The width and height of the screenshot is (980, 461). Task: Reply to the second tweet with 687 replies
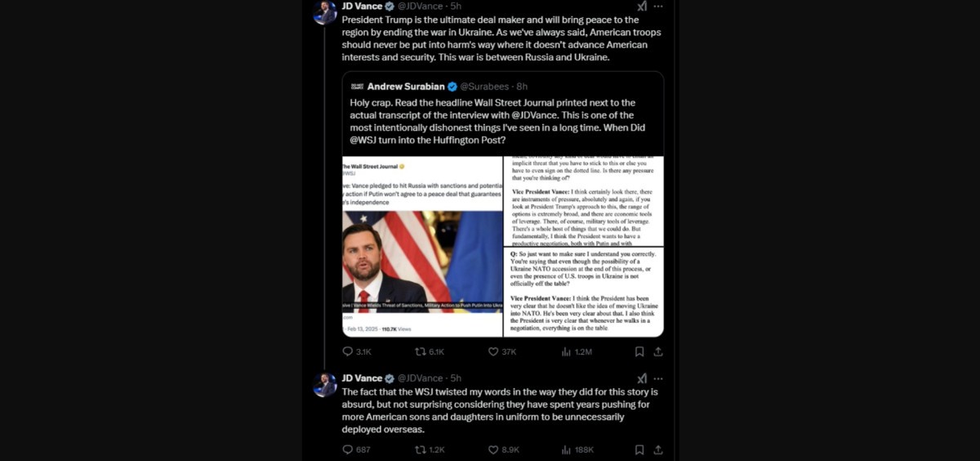tap(357, 450)
